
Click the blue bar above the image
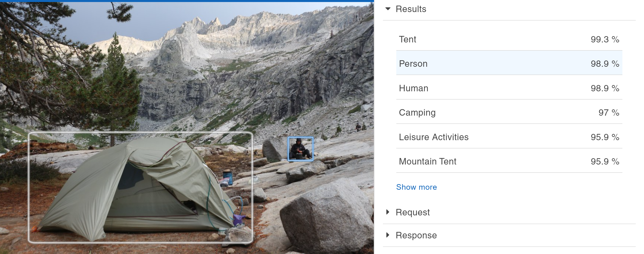[x=187, y=1]
